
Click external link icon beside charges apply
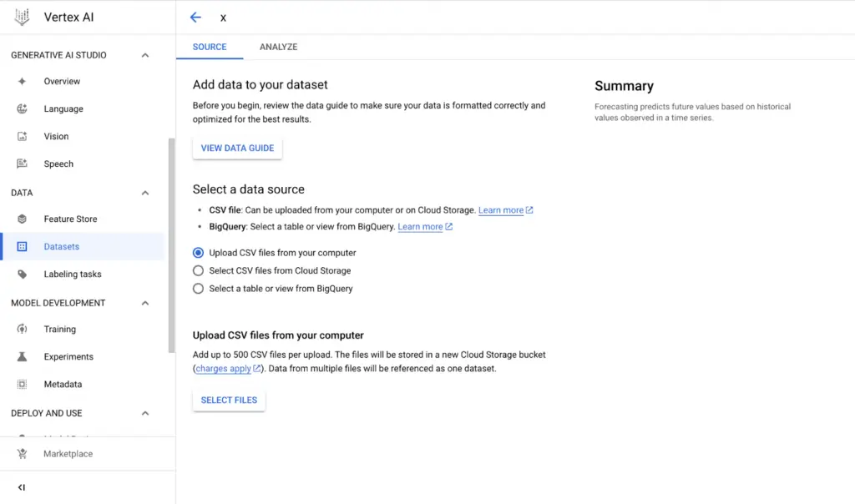click(x=257, y=368)
